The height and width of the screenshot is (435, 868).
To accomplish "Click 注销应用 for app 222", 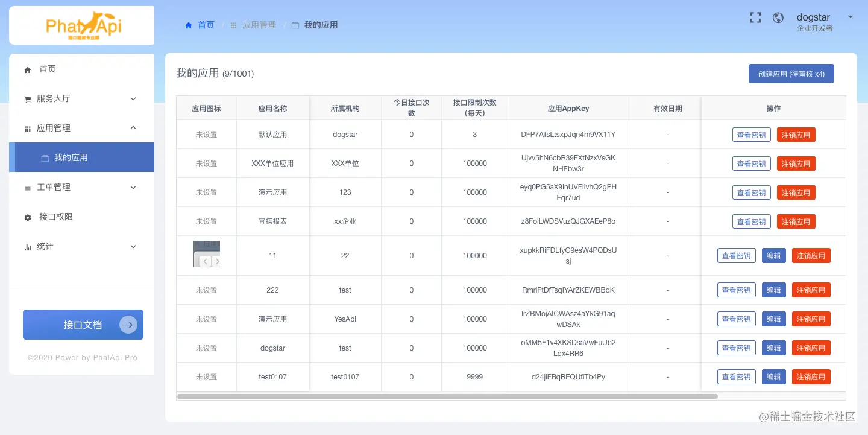I will click(811, 290).
